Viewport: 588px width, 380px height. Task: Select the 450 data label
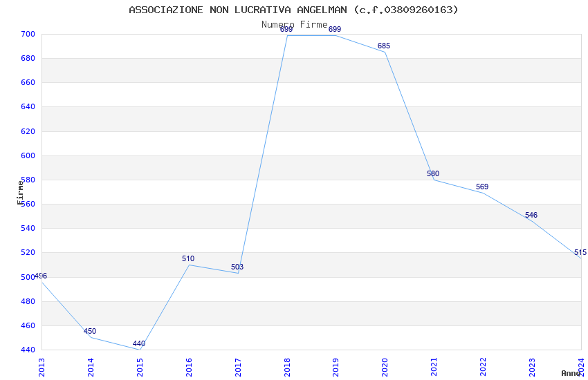(90, 331)
